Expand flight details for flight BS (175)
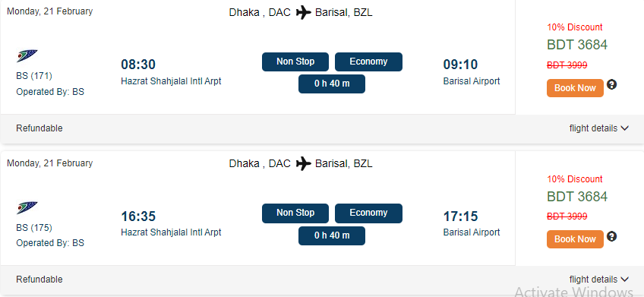Viewport: 644px width, 297px height. [x=599, y=280]
